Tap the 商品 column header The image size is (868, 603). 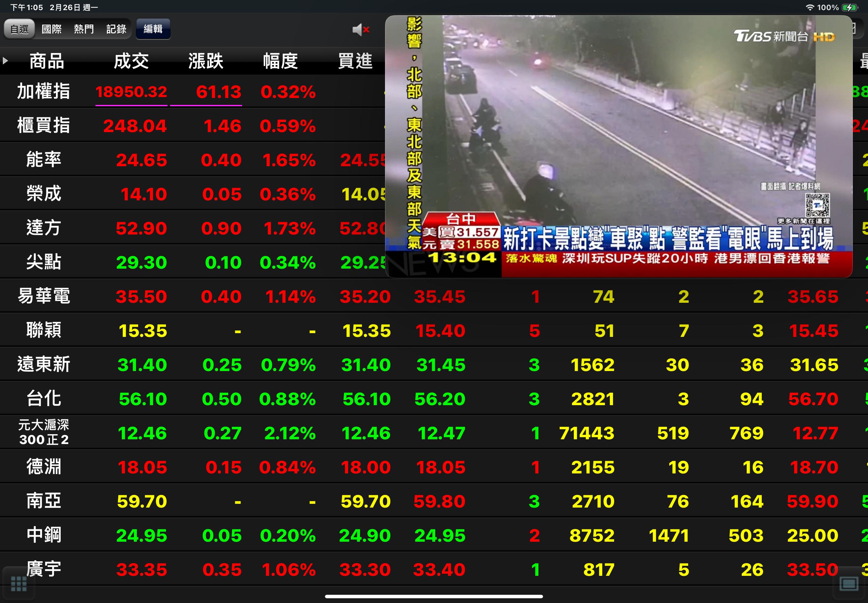(47, 61)
